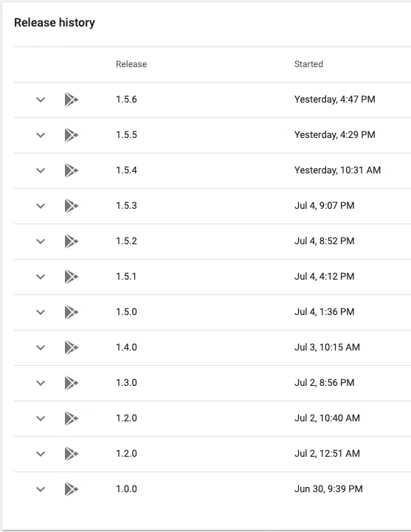This screenshot has width=411, height=532.
Task: Click the Jul 2, 12:51 AM timestamp
Action: tap(327, 454)
